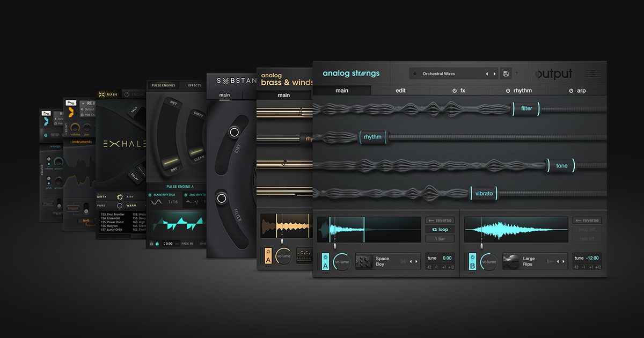Click main rhythm sine wave icon in Pulse Engine A
Viewport: 644px width, 338px height.
coord(157,202)
